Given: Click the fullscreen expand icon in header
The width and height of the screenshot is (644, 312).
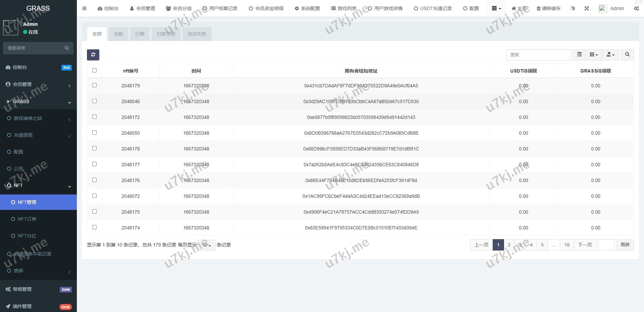Looking at the screenshot, I should point(587,8).
